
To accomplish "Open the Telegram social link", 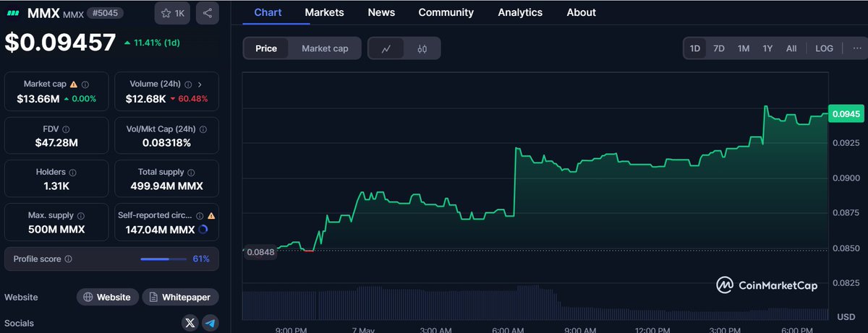I will (210, 323).
